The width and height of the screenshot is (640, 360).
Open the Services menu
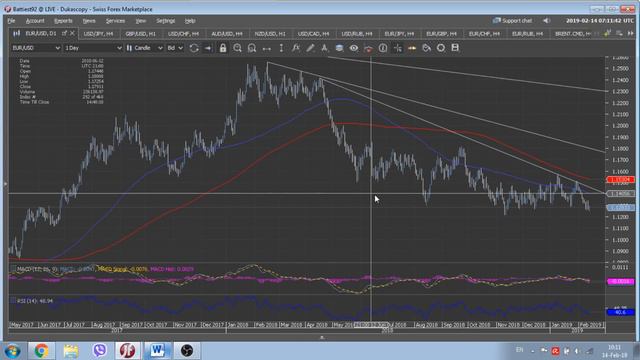115,21
